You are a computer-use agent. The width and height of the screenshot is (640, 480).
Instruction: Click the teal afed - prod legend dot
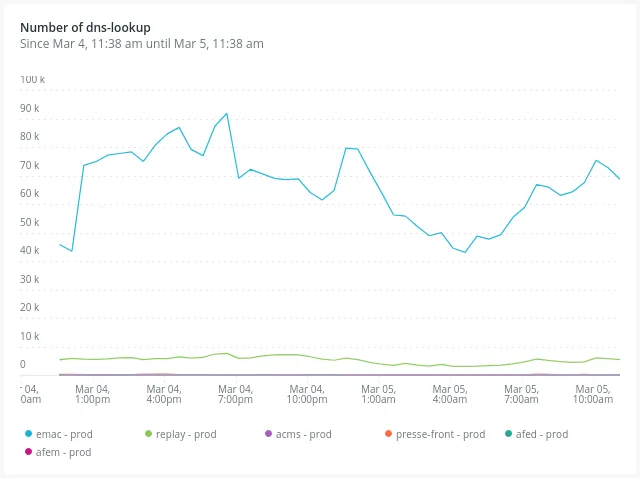508,434
